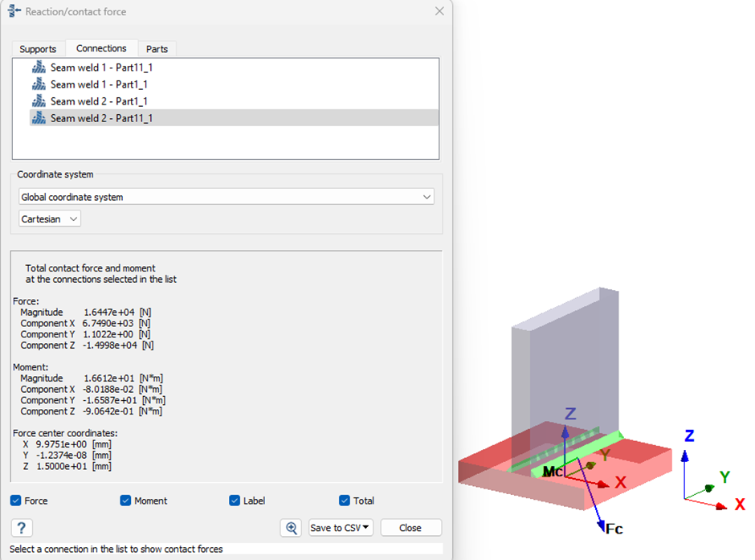
Task: Click the seam weld icon beside Seam weld 1 - Part11_1
Action: coord(39,67)
